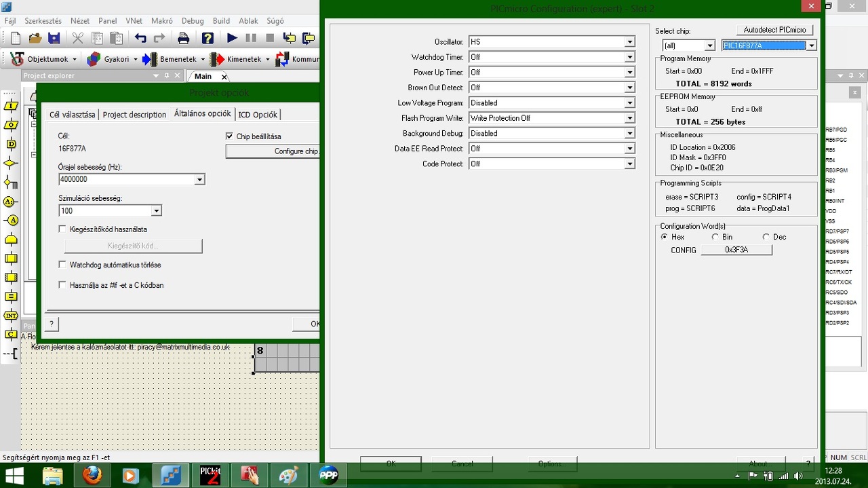868x488 pixels.
Task: Select the Hex radio button
Action: [x=664, y=237]
